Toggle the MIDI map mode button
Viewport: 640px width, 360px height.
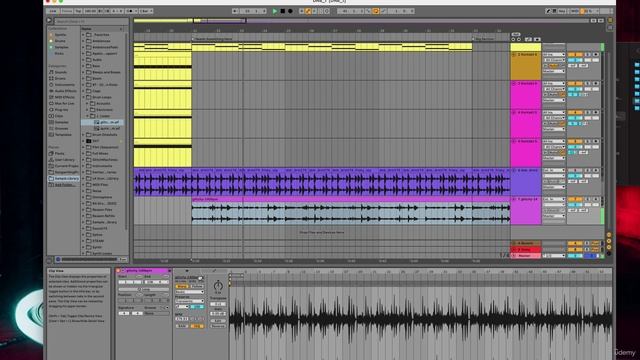[575, 11]
